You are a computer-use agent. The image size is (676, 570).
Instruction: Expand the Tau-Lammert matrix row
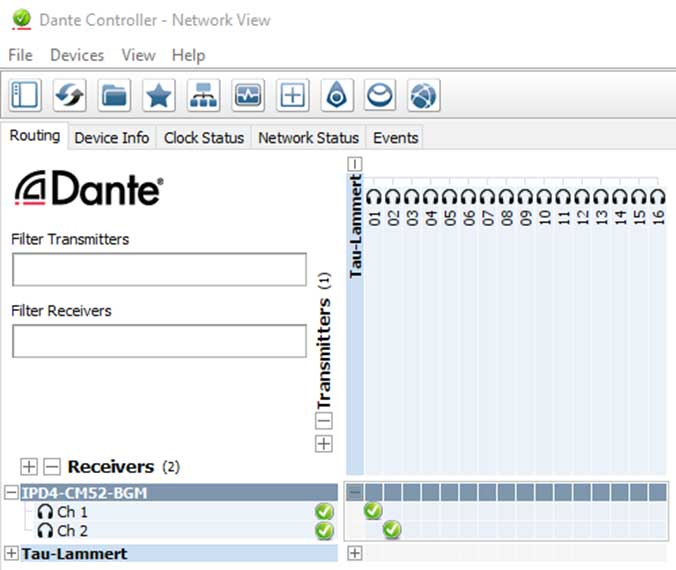coord(355,553)
